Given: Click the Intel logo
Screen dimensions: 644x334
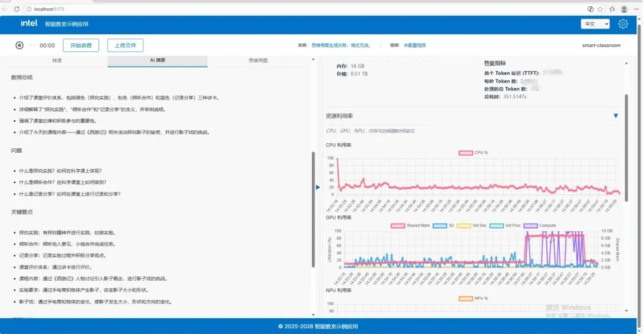Looking at the screenshot, I should coord(29,23).
